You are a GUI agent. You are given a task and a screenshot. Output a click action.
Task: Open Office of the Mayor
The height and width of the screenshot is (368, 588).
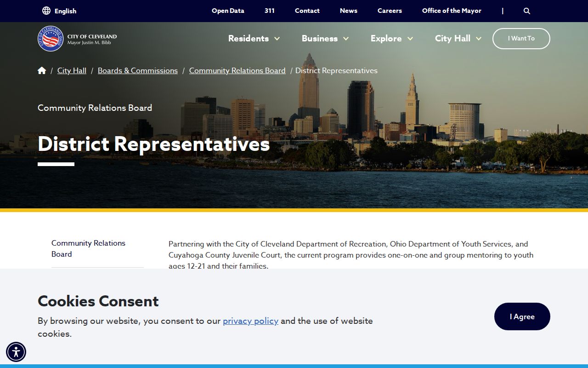[x=452, y=11]
